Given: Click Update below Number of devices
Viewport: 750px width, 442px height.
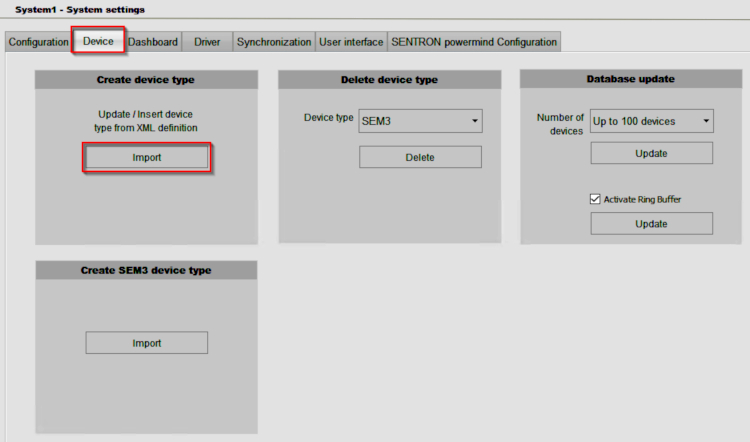Looking at the screenshot, I should click(x=651, y=154).
